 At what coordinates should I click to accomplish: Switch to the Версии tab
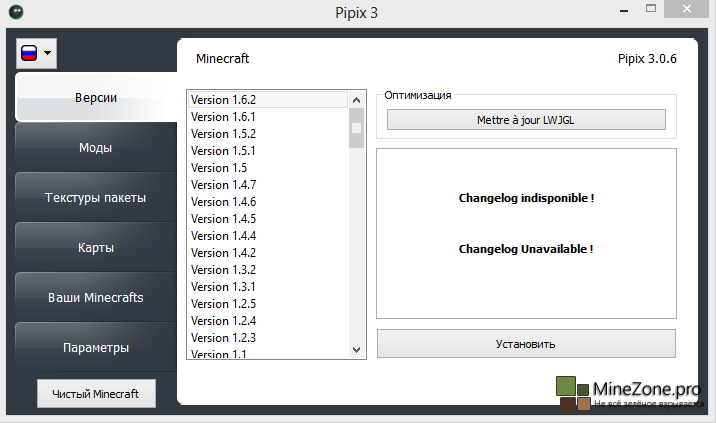(x=96, y=98)
